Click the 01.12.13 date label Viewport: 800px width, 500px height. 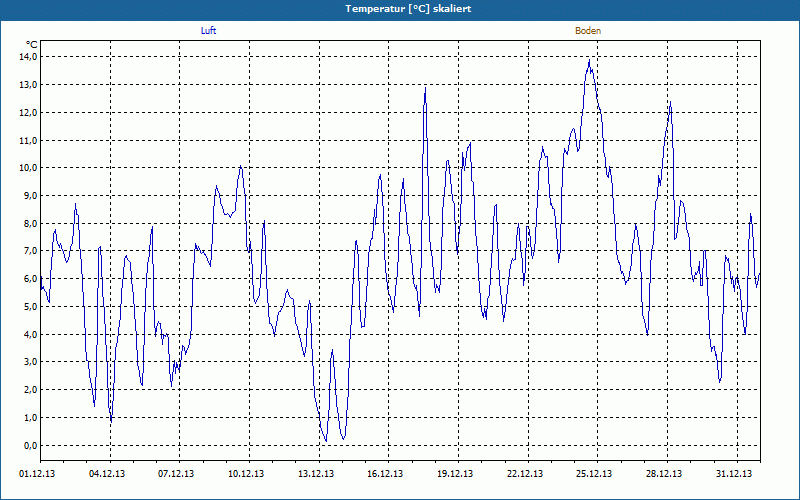(37, 473)
